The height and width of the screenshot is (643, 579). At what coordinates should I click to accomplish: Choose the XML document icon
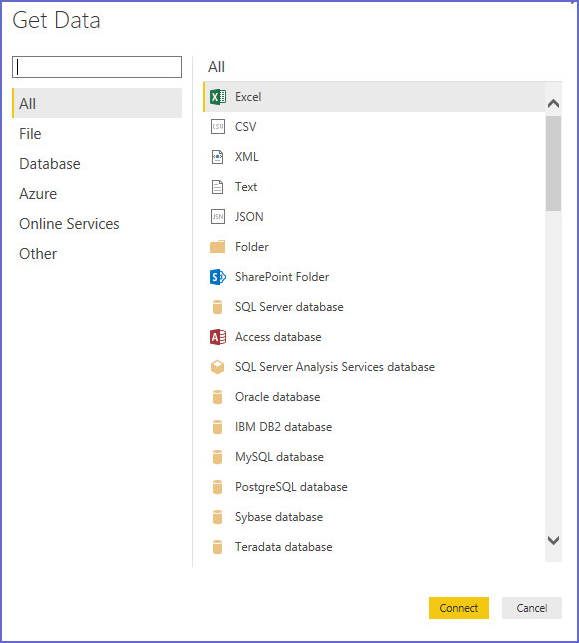(218, 157)
